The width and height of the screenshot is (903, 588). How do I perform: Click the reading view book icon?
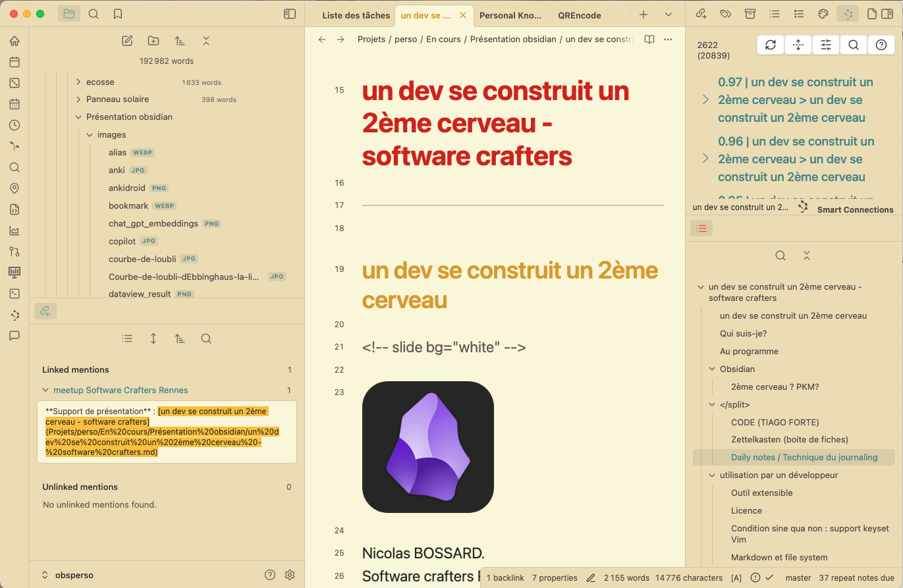[x=649, y=40]
